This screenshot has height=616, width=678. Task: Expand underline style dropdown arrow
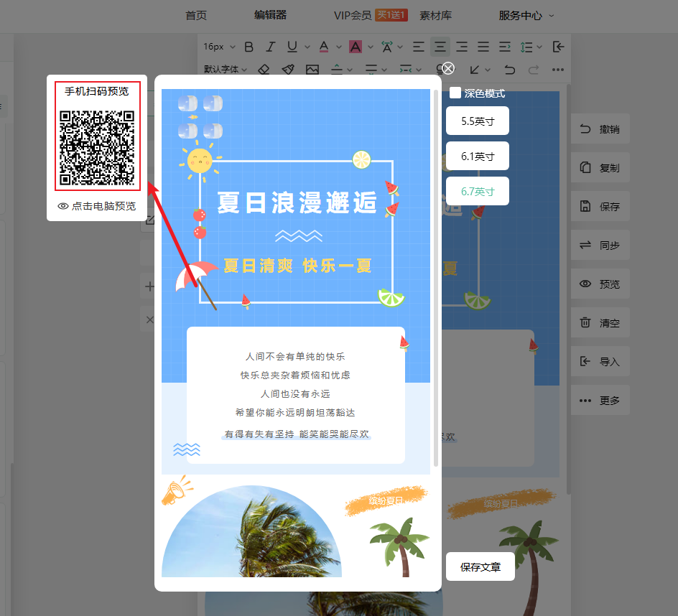coord(307,47)
